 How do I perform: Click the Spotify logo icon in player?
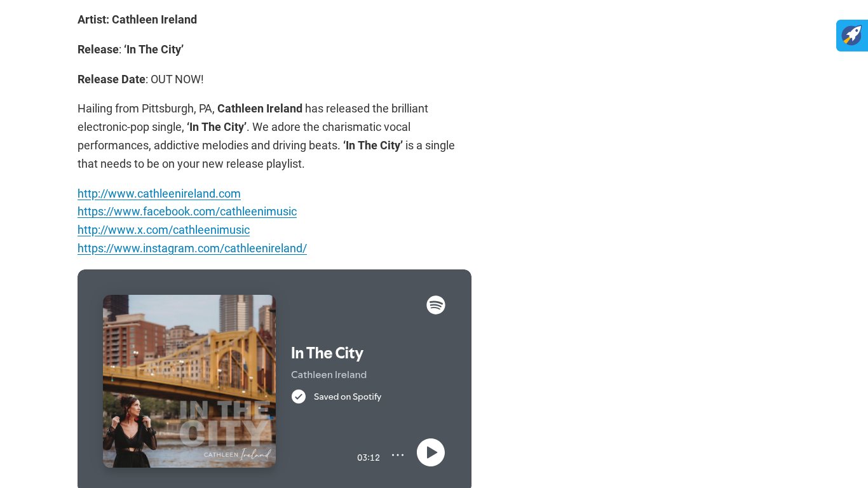pyautogui.click(x=436, y=305)
